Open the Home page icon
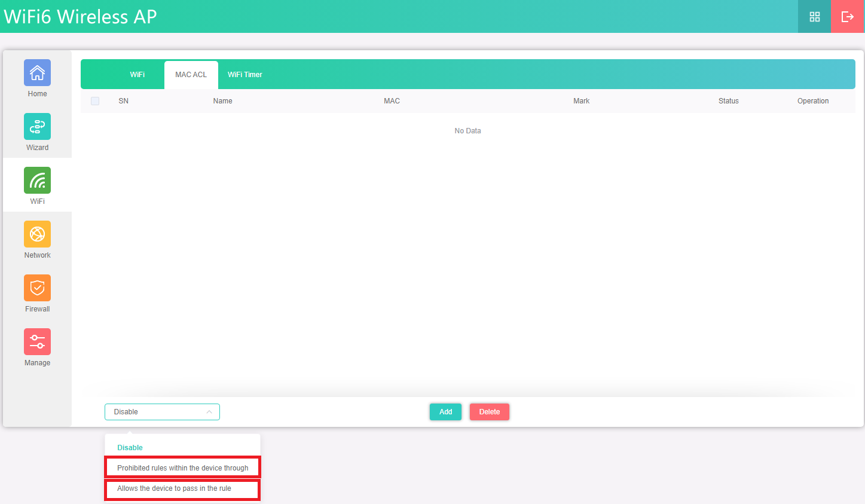The height and width of the screenshot is (504, 865). [x=37, y=73]
